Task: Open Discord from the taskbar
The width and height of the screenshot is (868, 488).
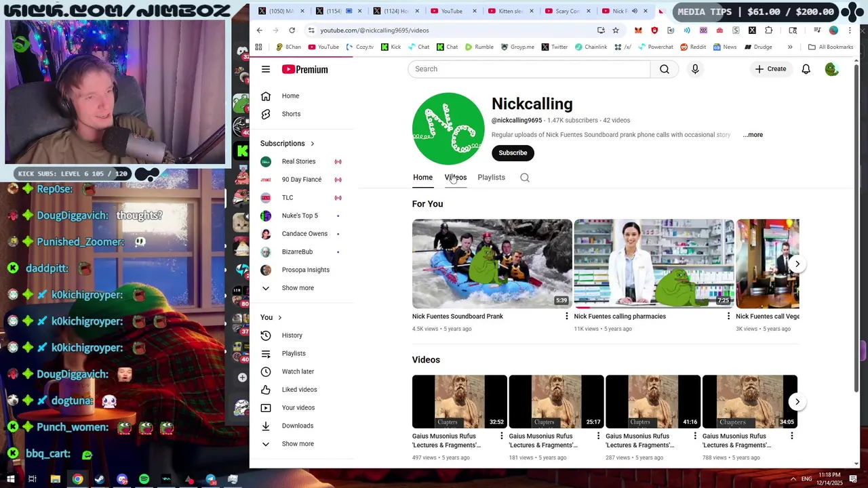Action: tap(121, 479)
